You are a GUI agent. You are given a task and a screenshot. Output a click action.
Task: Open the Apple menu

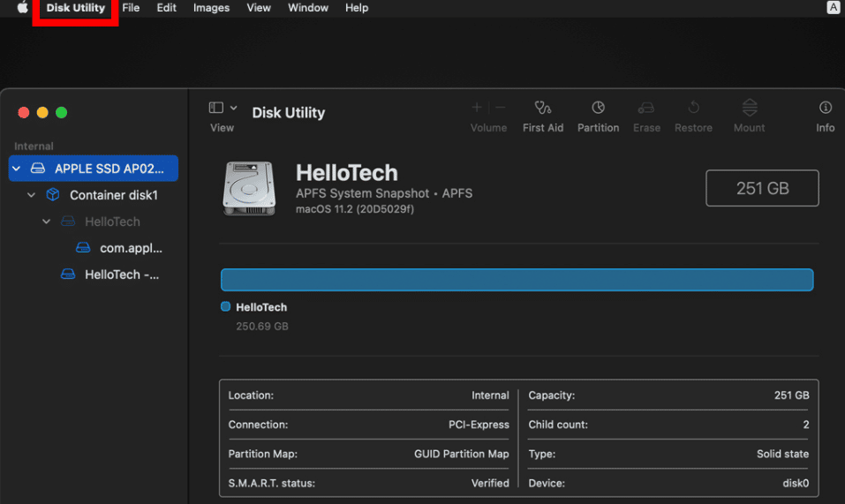point(22,8)
